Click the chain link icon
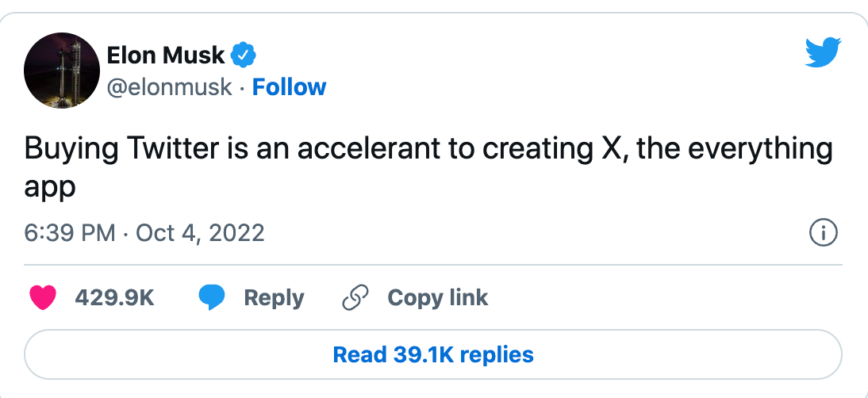 tap(354, 298)
